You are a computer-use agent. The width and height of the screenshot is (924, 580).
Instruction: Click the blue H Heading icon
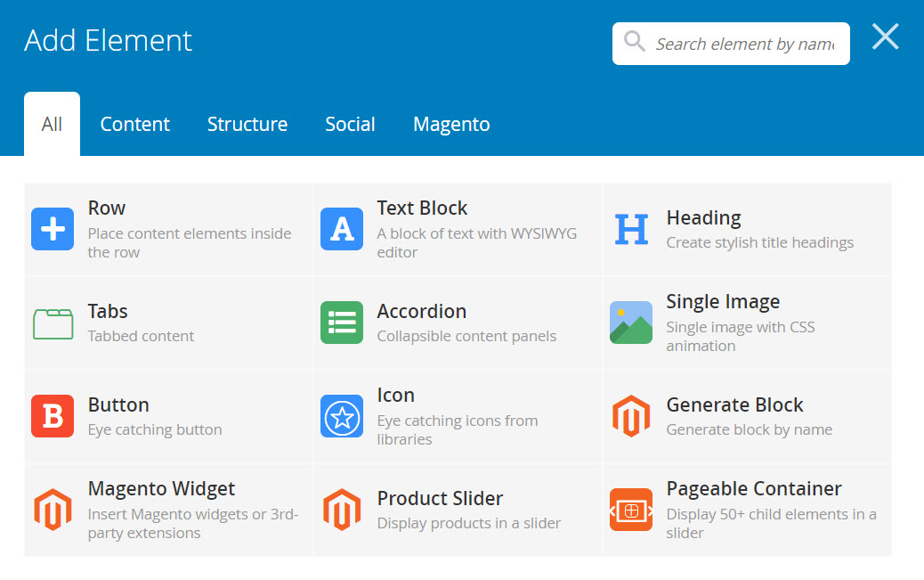pos(631,229)
